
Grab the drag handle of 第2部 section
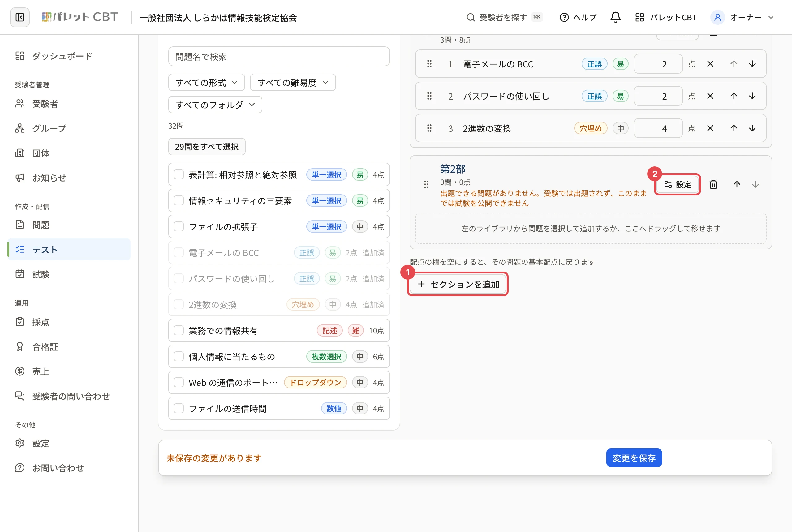(x=426, y=184)
